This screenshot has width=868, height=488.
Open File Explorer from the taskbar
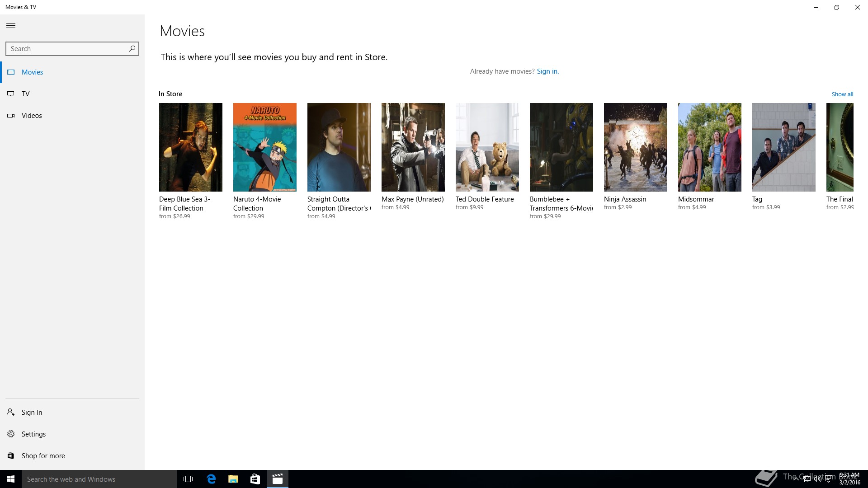(233, 479)
